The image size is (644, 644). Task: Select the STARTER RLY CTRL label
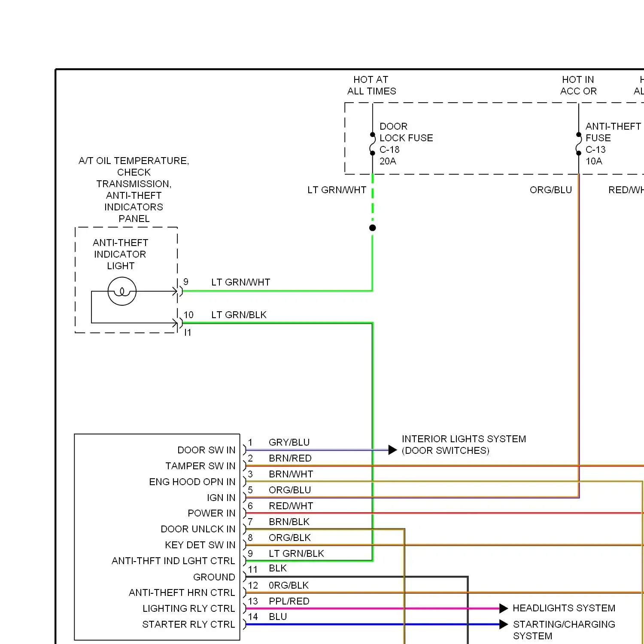(188, 624)
